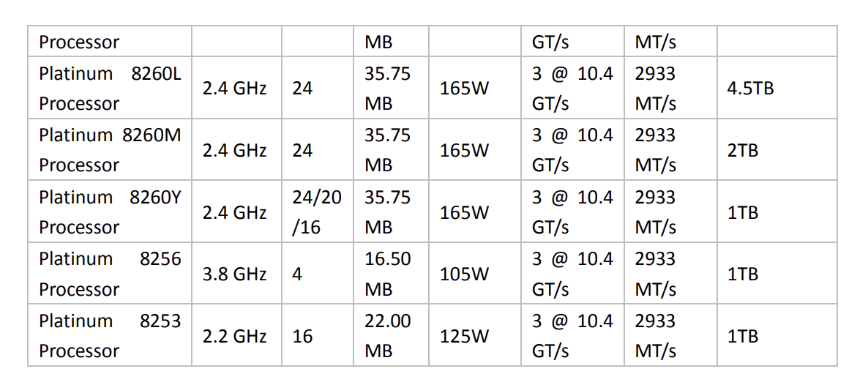Click the Platinum 8260Y Processor name
This screenshot has height=385, width=868.
click(x=110, y=212)
